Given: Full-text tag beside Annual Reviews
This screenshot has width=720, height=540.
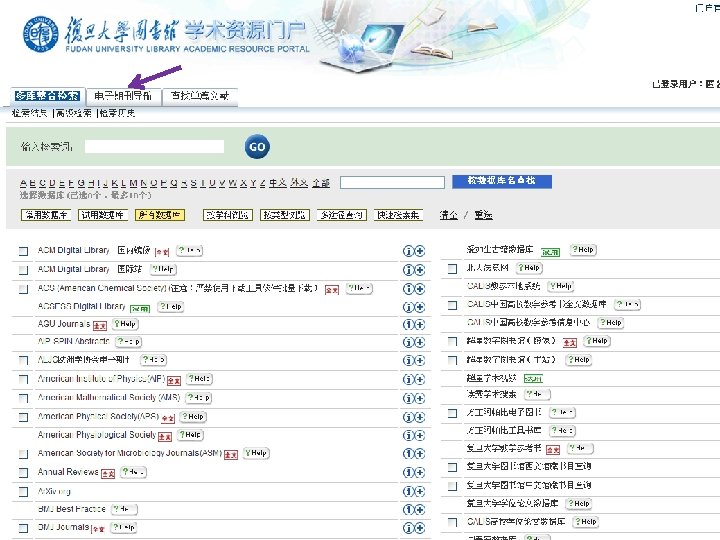Looking at the screenshot, I should click(x=108, y=474).
